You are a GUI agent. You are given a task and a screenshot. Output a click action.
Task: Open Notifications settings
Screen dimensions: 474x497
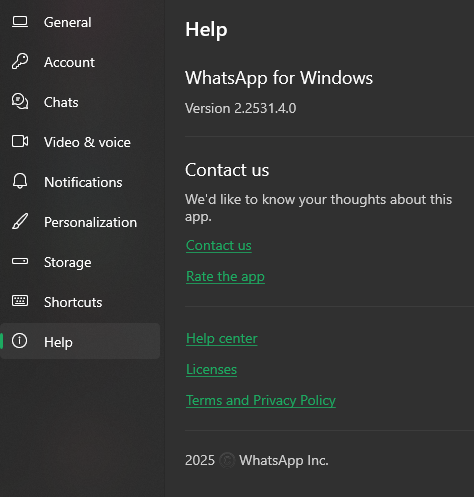[80, 182]
